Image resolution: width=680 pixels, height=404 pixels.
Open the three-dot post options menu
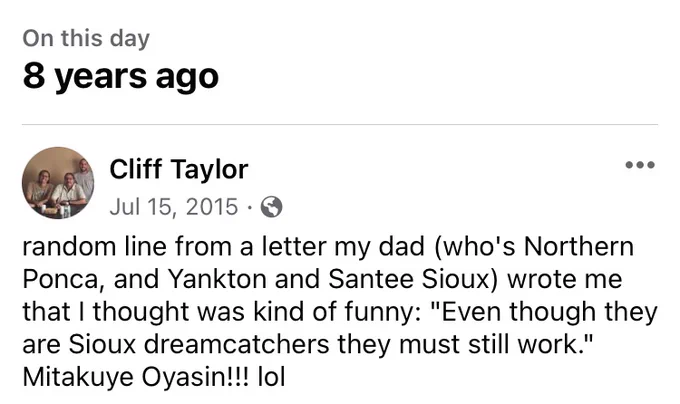tap(640, 165)
